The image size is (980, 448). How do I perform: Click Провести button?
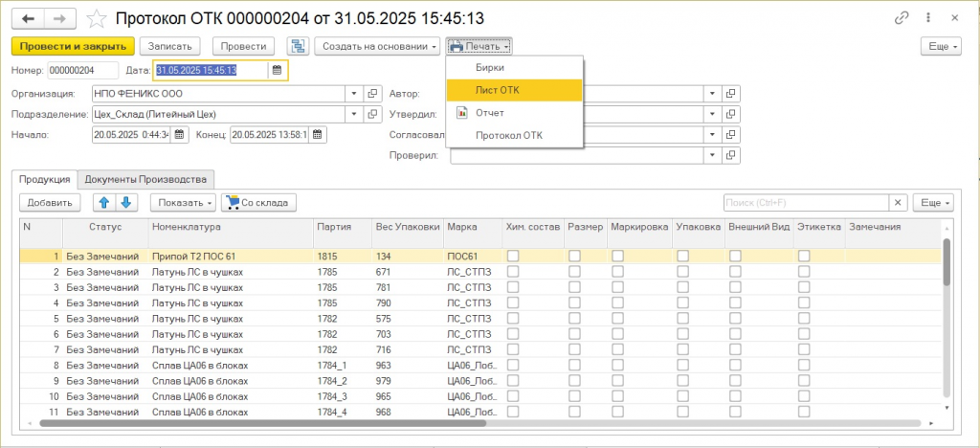pos(244,46)
